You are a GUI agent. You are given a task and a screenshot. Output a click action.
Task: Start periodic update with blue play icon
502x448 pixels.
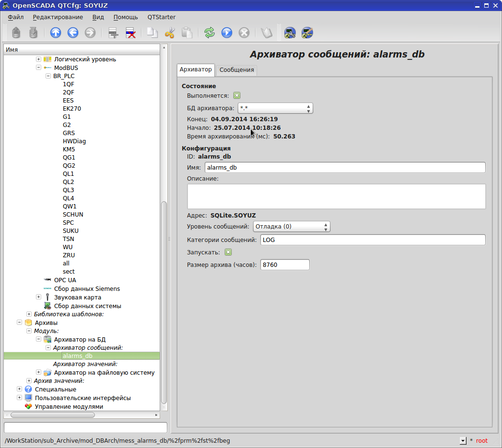click(227, 33)
